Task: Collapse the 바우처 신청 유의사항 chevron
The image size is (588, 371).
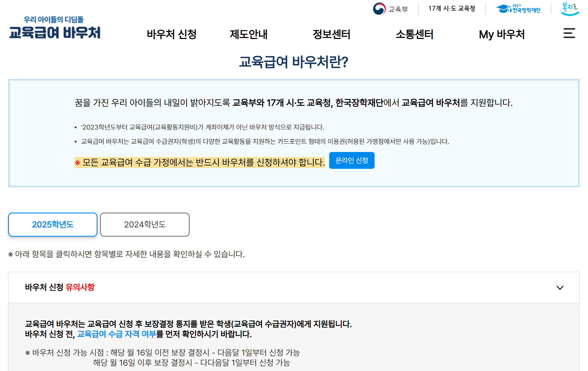Action: coord(560,287)
